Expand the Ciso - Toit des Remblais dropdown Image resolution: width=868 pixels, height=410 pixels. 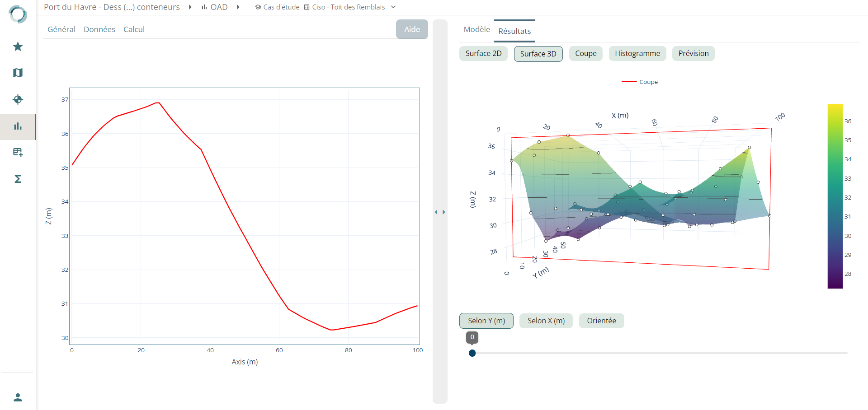[x=393, y=7]
